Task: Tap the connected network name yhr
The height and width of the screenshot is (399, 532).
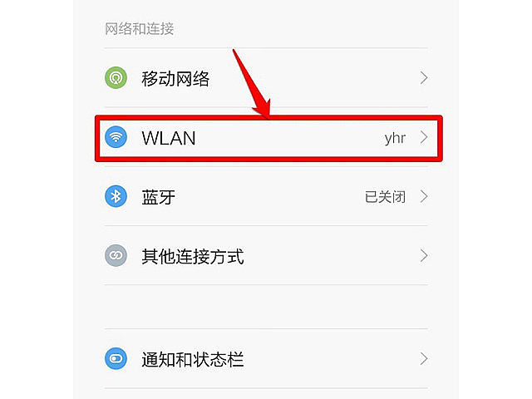Action: 395,139
